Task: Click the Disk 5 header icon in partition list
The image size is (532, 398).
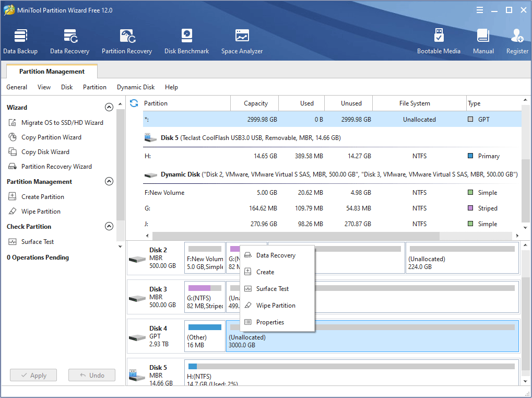Action: [x=151, y=137]
